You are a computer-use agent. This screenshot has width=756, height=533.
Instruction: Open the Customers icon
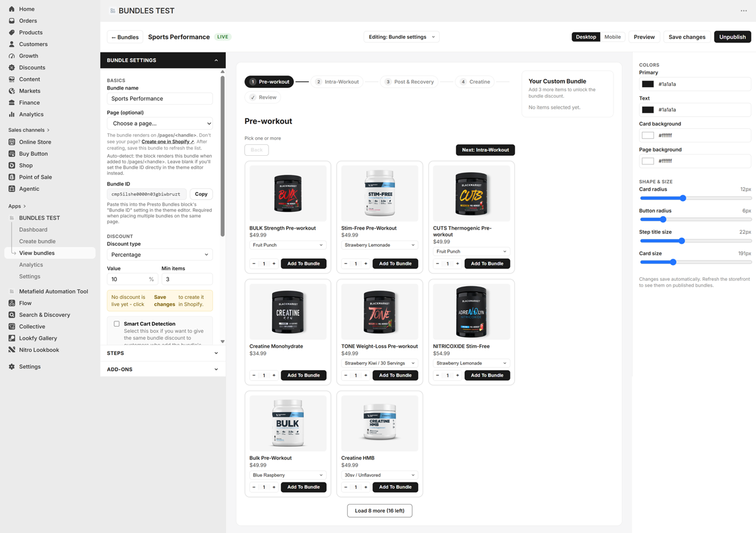point(12,44)
